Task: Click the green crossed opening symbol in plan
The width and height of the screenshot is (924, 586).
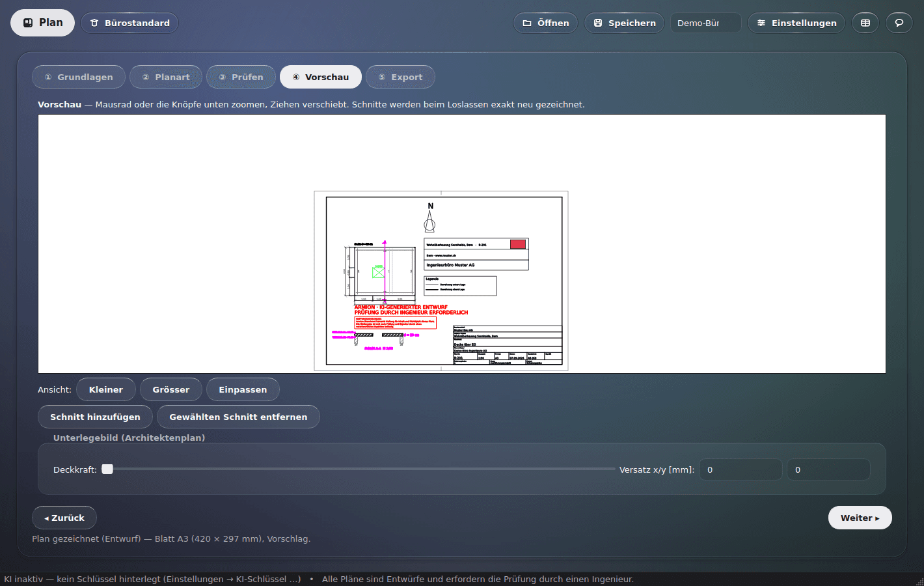Action: (x=378, y=273)
